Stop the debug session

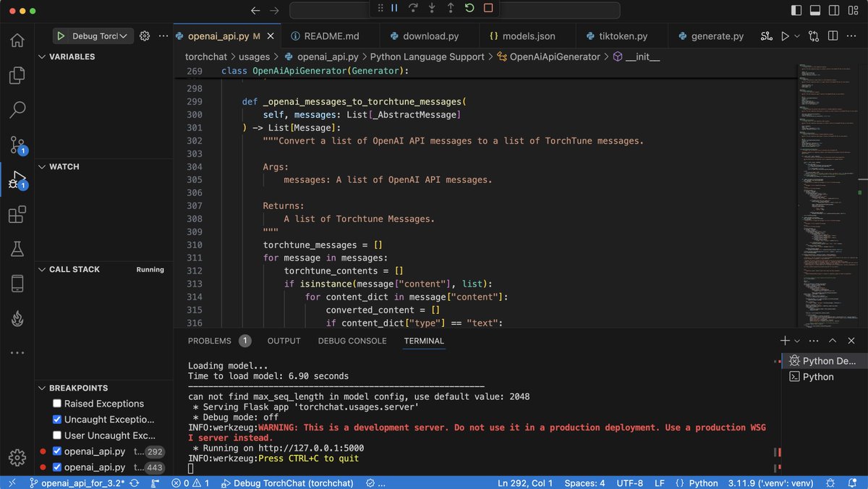pyautogui.click(x=488, y=8)
